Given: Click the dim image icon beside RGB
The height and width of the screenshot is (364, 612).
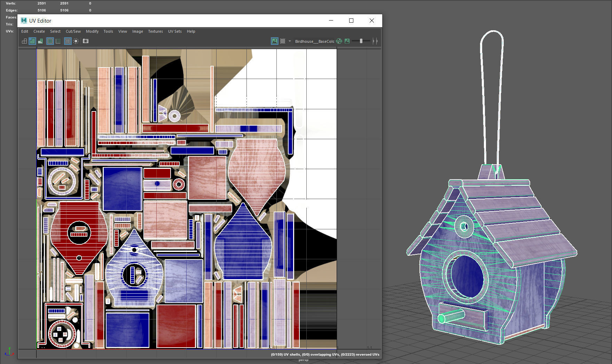Looking at the screenshot, I should [347, 41].
